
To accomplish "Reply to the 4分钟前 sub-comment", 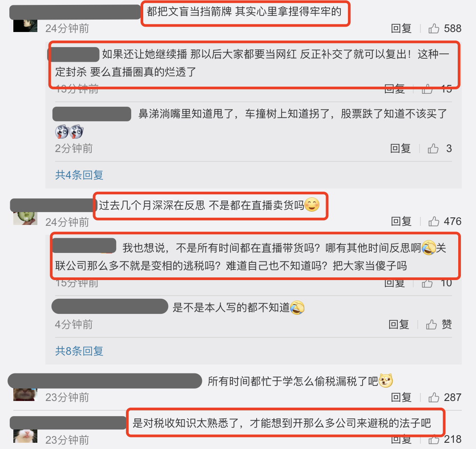I will click(x=399, y=325).
